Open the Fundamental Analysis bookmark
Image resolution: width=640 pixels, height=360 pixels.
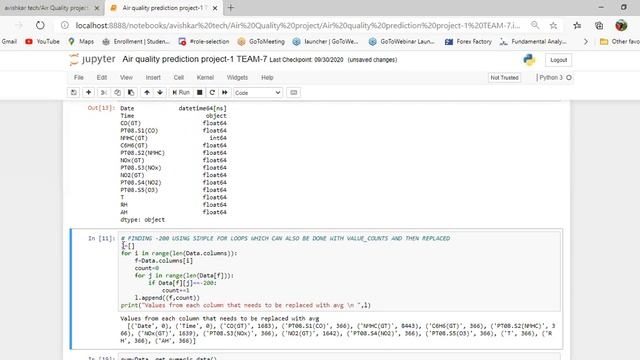tap(533, 42)
